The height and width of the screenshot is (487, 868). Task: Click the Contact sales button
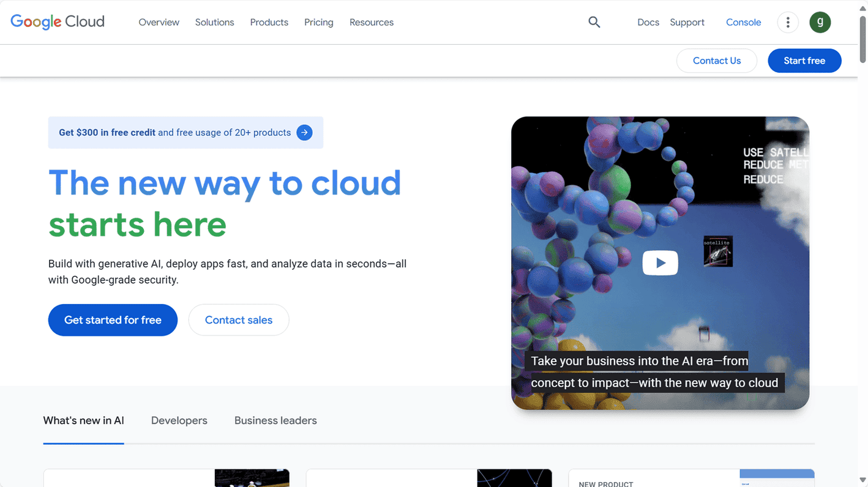(x=239, y=319)
